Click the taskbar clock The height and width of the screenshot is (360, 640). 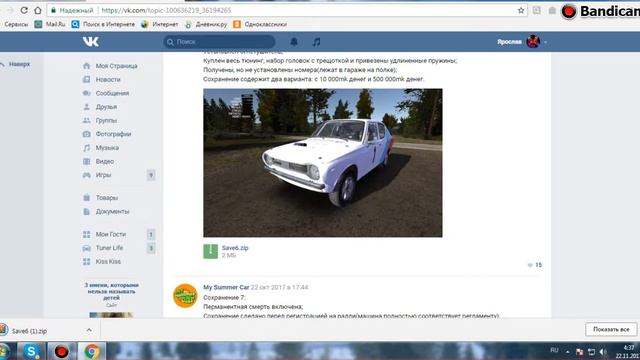(x=628, y=351)
